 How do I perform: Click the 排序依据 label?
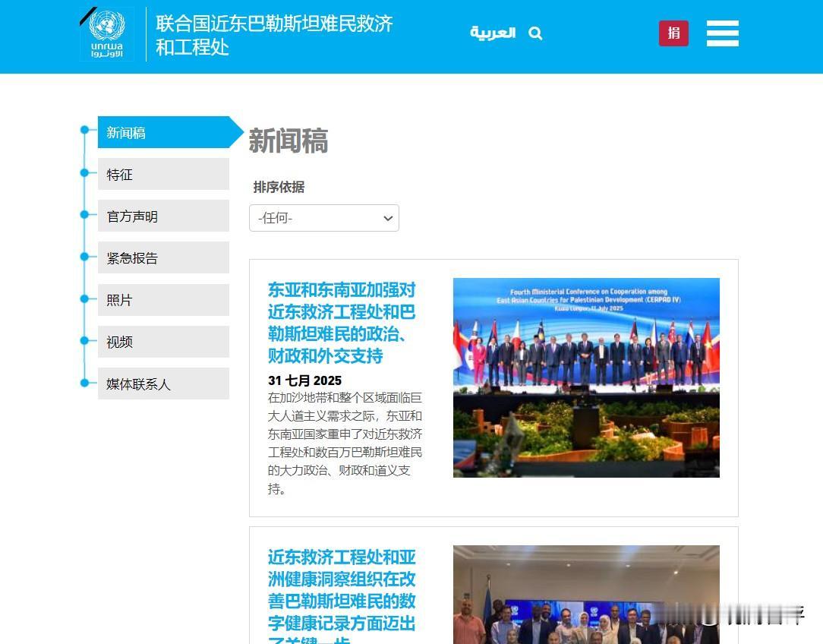click(x=279, y=187)
